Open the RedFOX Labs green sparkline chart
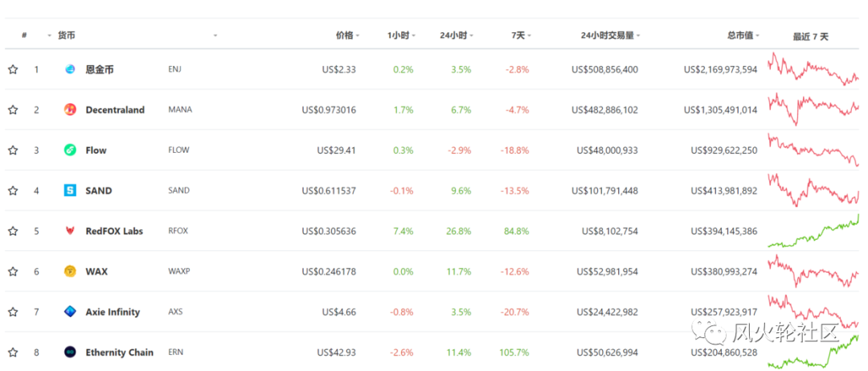 (x=813, y=231)
